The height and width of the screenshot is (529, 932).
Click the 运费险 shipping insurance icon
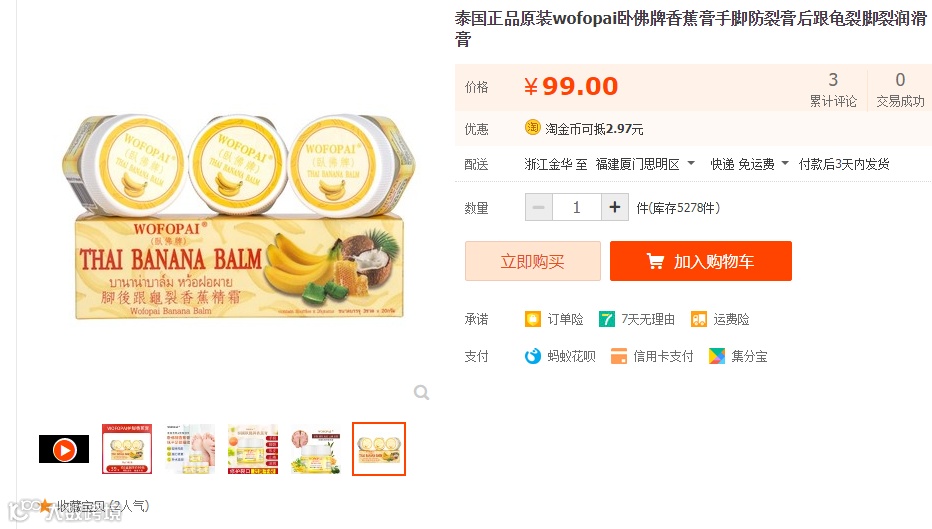point(698,319)
